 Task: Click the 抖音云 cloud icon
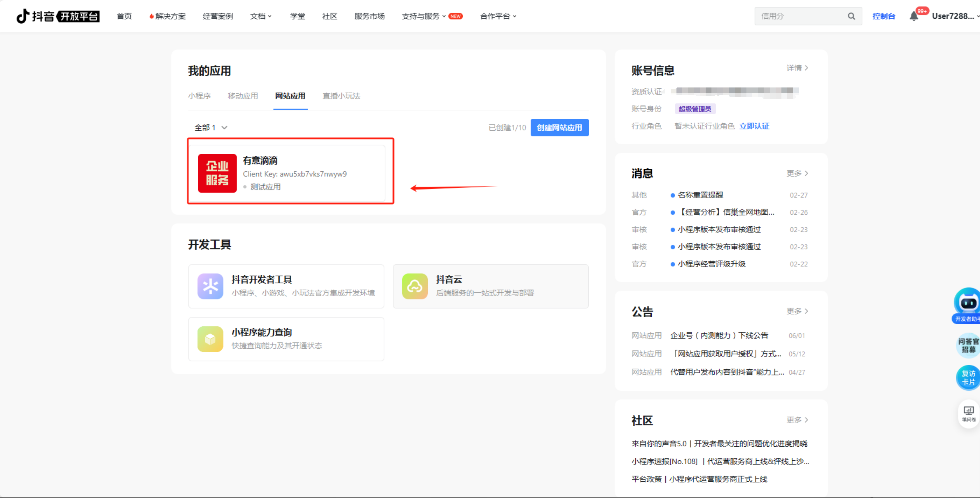coord(415,286)
